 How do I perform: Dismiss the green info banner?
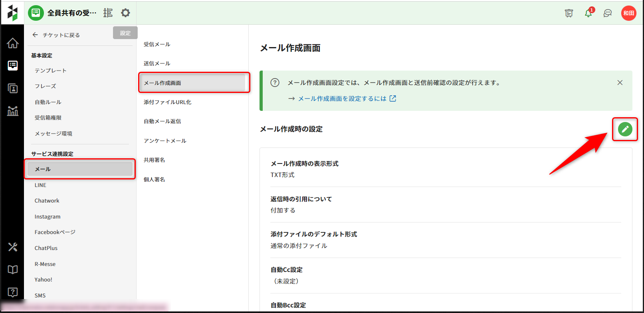click(620, 83)
